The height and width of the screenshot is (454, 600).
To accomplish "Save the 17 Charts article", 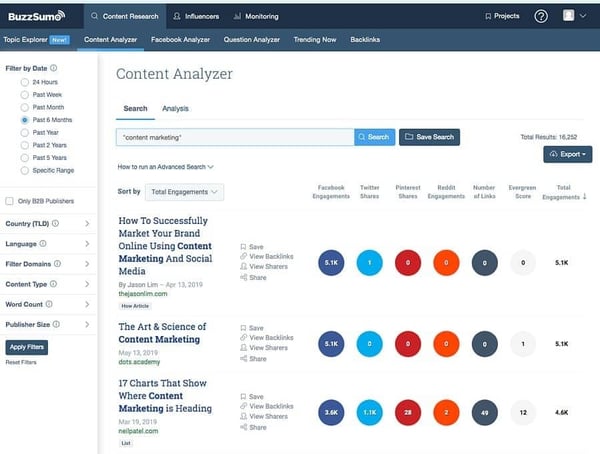I will [x=252, y=397].
